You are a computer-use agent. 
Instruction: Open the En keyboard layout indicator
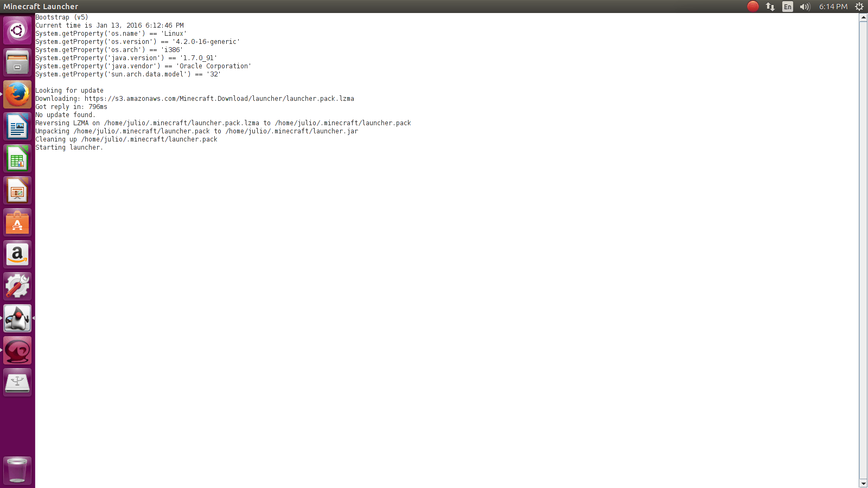coord(788,7)
